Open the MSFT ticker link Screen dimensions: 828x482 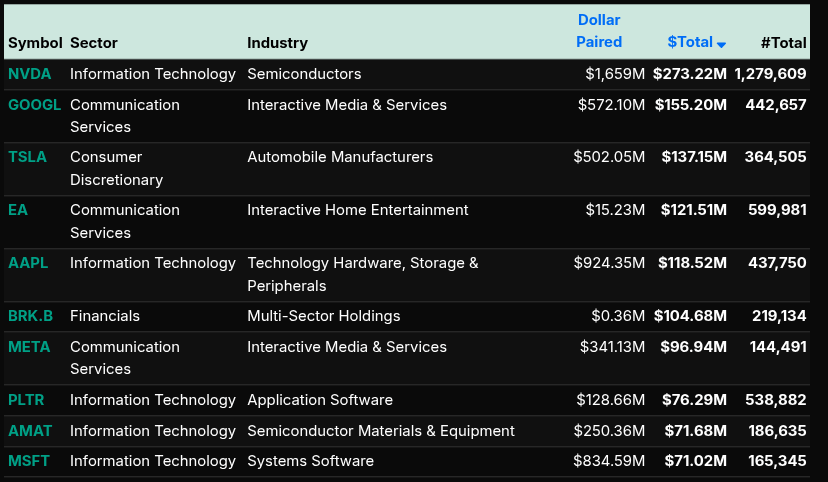tap(29, 461)
